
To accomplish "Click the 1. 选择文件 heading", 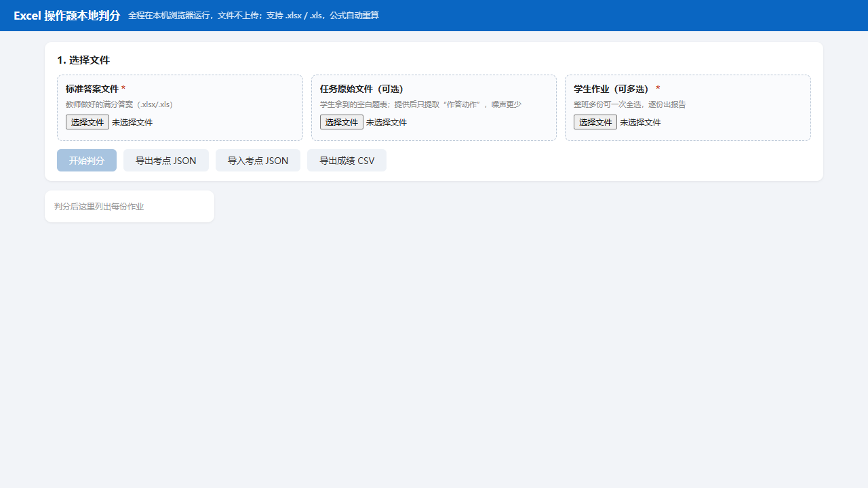I will tap(83, 60).
